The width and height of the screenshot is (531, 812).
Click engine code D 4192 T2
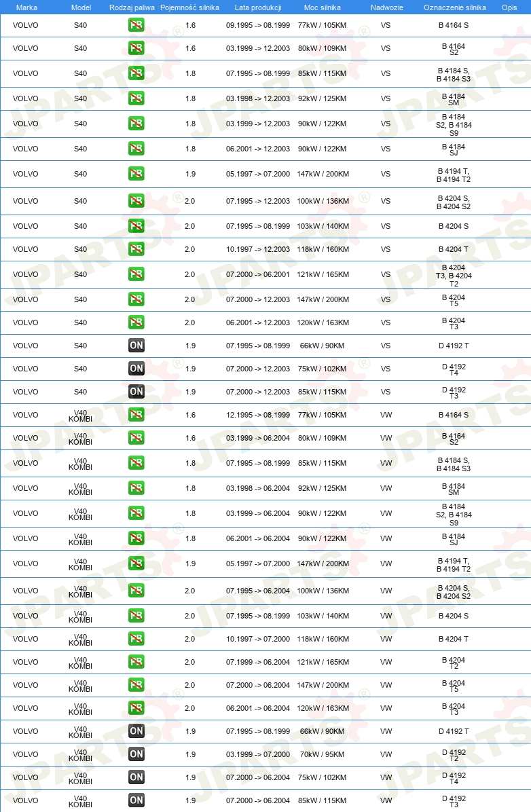point(454,755)
